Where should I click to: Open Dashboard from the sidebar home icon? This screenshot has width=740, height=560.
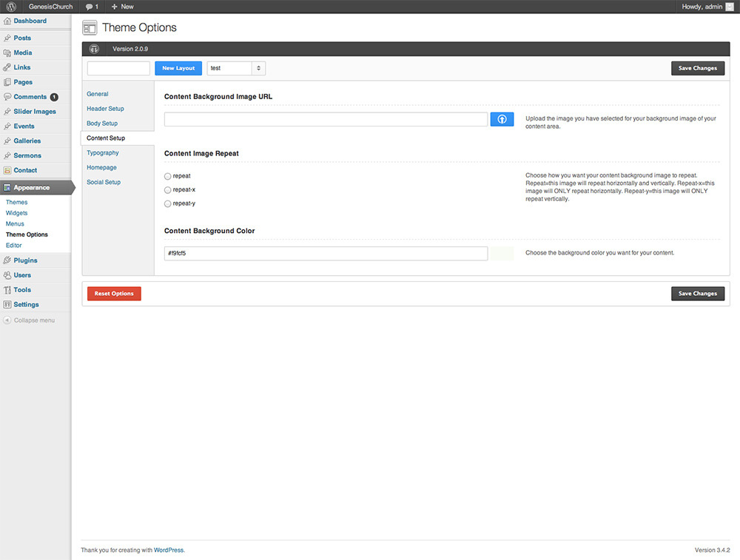[7, 21]
